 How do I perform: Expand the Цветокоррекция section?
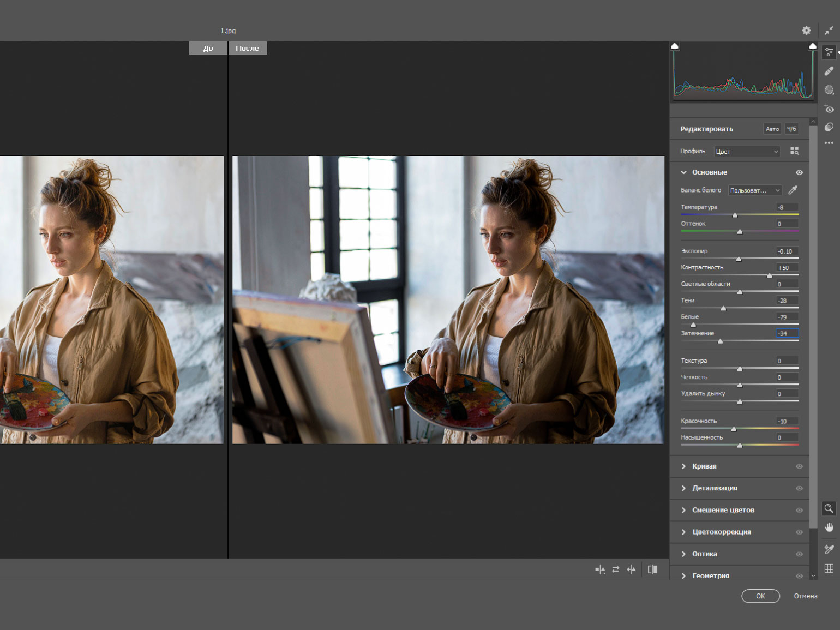721,532
